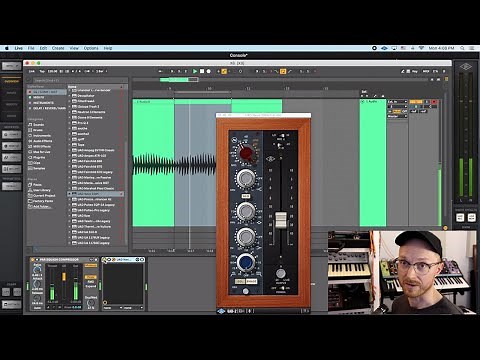Open the Drums category
Screen dimensions: 480x360
38,130
